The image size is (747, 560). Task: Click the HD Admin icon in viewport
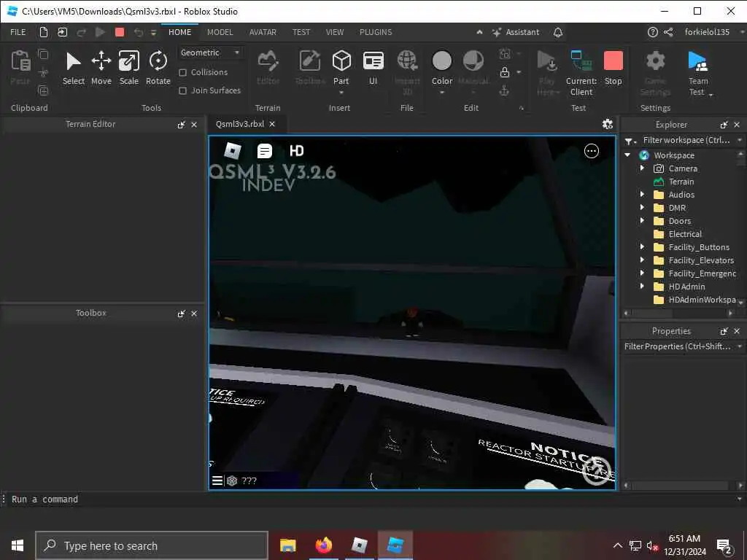[296, 151]
